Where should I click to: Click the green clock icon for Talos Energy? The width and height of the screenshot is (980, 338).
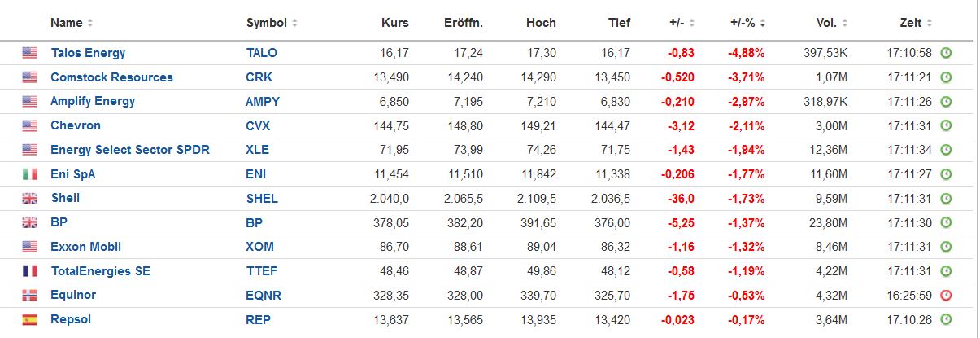pos(946,53)
